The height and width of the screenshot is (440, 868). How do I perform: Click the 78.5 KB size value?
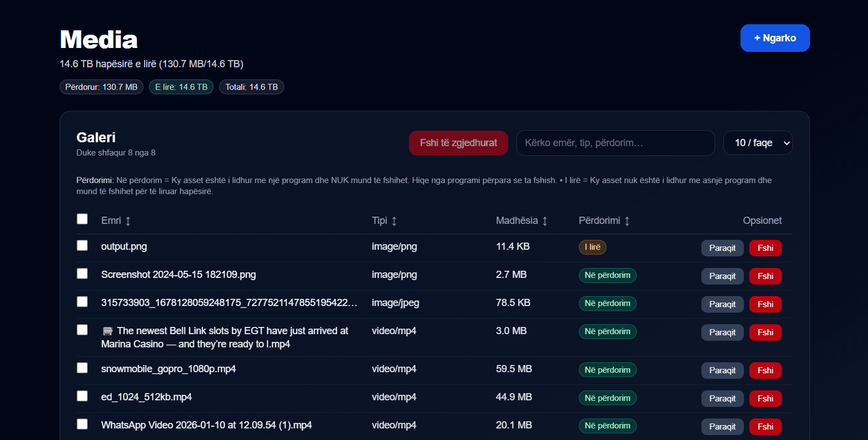pyautogui.click(x=513, y=303)
